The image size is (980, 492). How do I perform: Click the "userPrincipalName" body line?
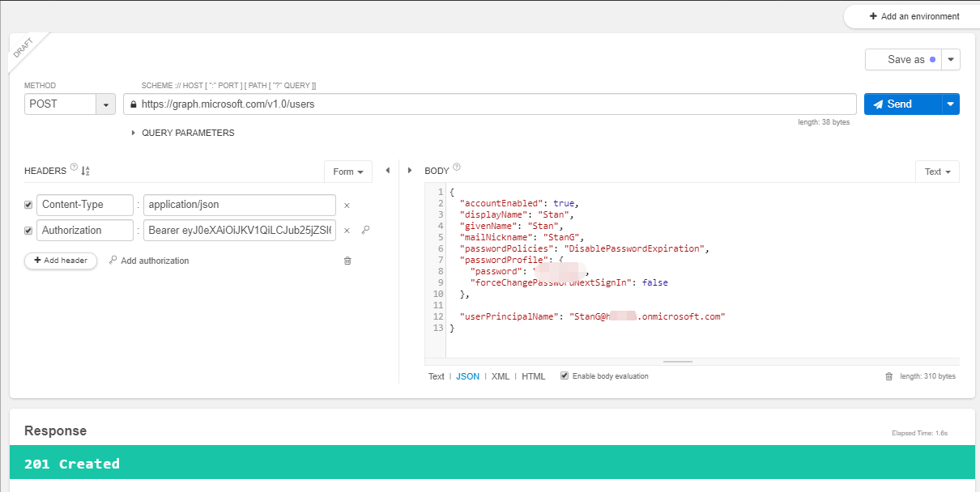(x=592, y=316)
